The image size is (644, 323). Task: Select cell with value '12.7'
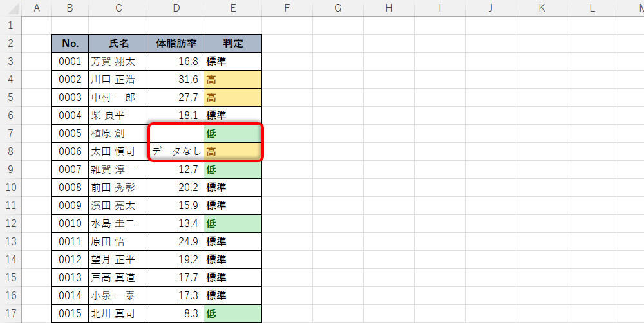pyautogui.click(x=176, y=169)
